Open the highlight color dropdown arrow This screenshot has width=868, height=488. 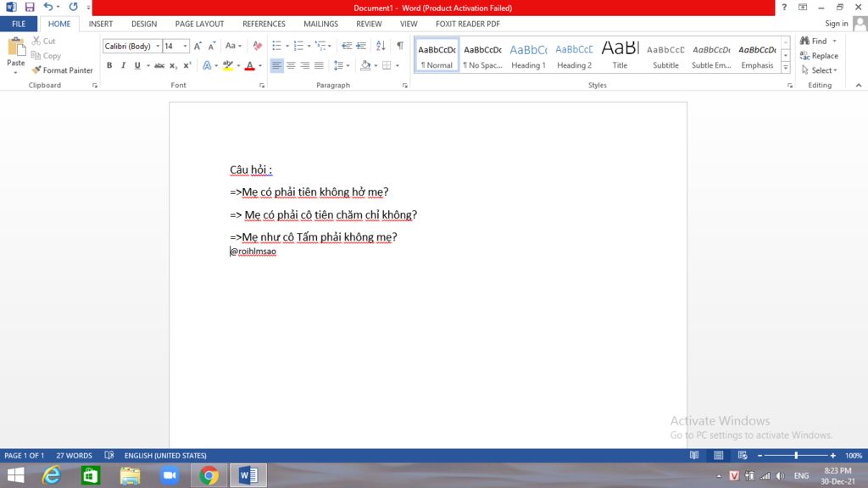click(x=238, y=66)
